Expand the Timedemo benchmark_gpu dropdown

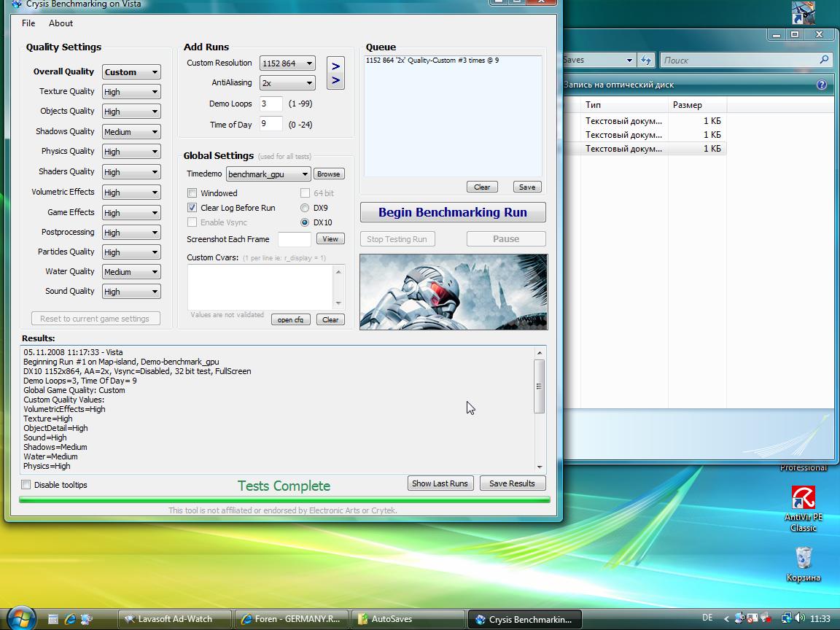pos(268,174)
